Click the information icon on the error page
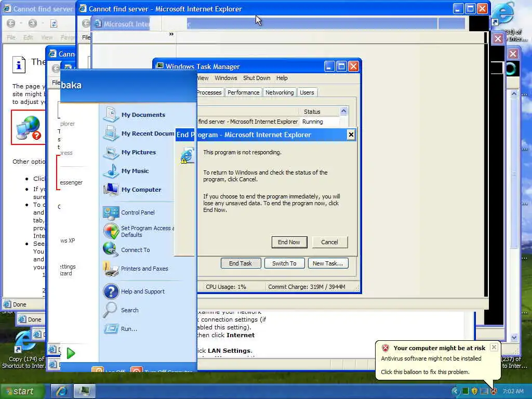532x399 pixels. tap(19, 64)
